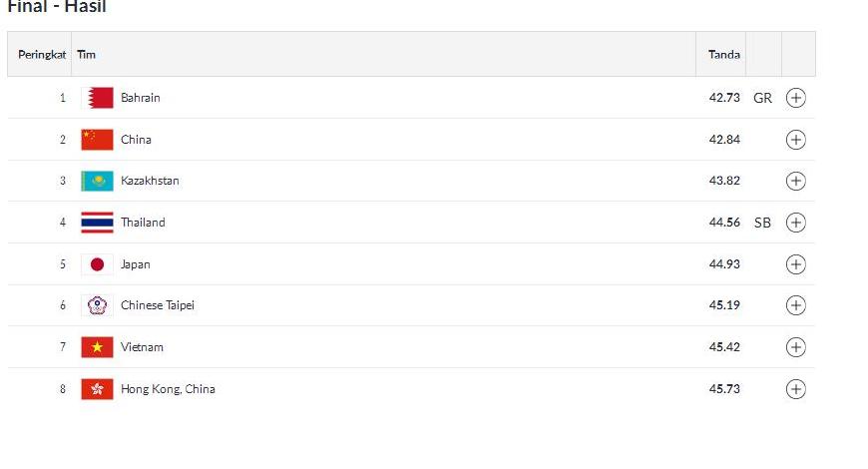The width and height of the screenshot is (868, 469).
Task: Expand Kazakhstan row with plus button
Action: [x=795, y=181]
